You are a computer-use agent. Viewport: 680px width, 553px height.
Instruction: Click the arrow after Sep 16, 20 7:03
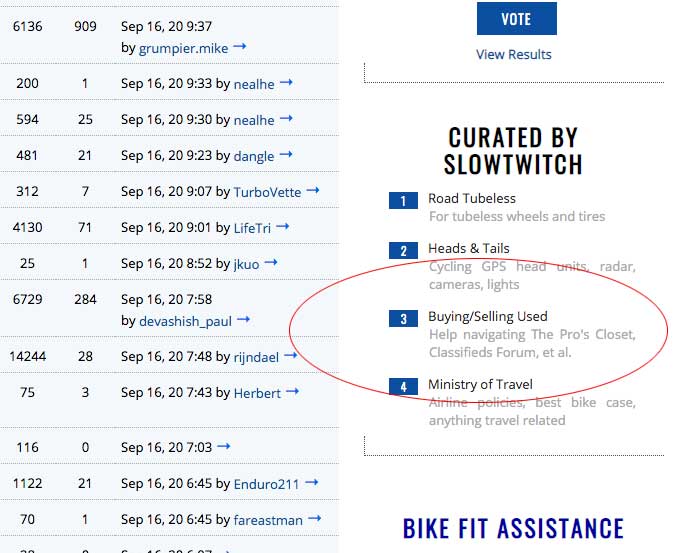(224, 445)
